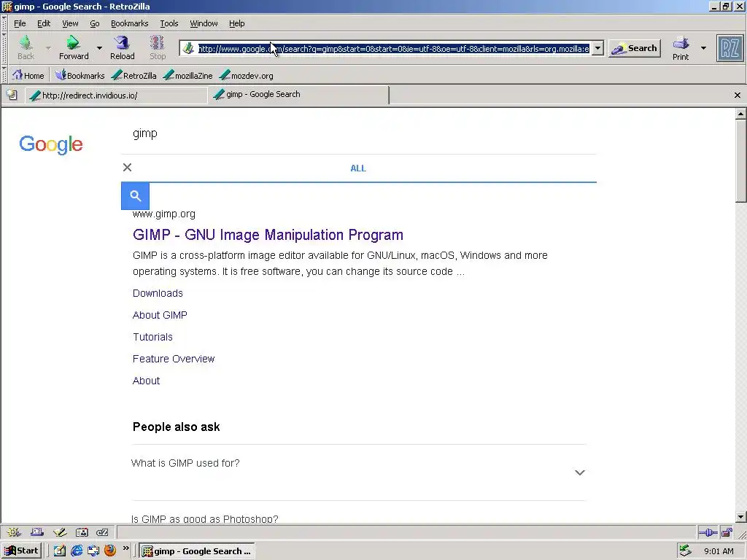This screenshot has height=560, width=747.
Task: Open the Home bookmark
Action: pos(28,75)
